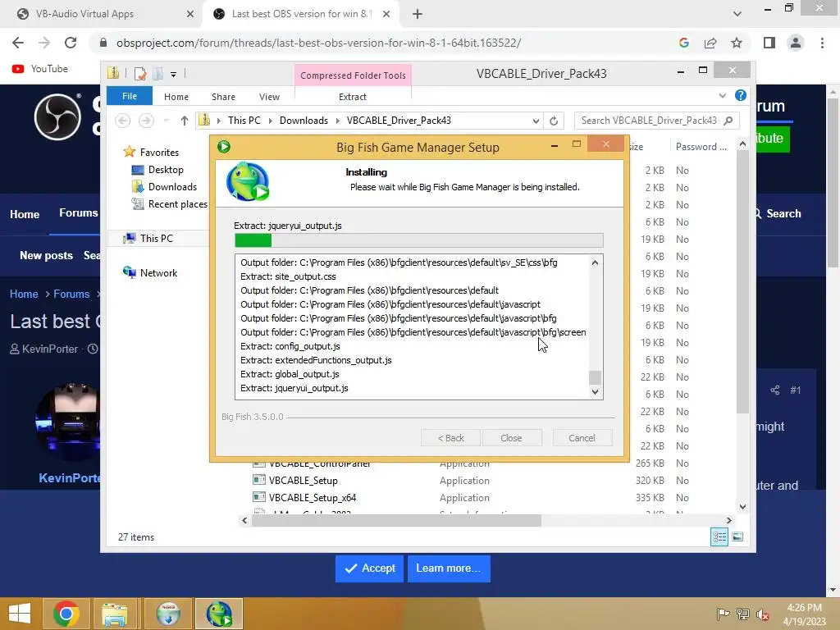840x630 pixels.
Task: Click the installation progress bar
Action: tap(419, 240)
